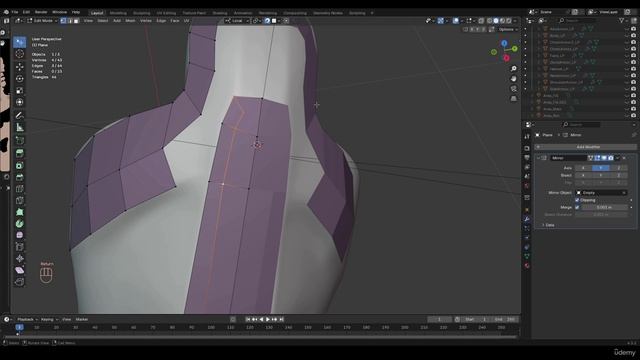Open Mirror modifier extra options arrow
Image resolution: width=640 pixels, height=360 pixels.
[618, 158]
